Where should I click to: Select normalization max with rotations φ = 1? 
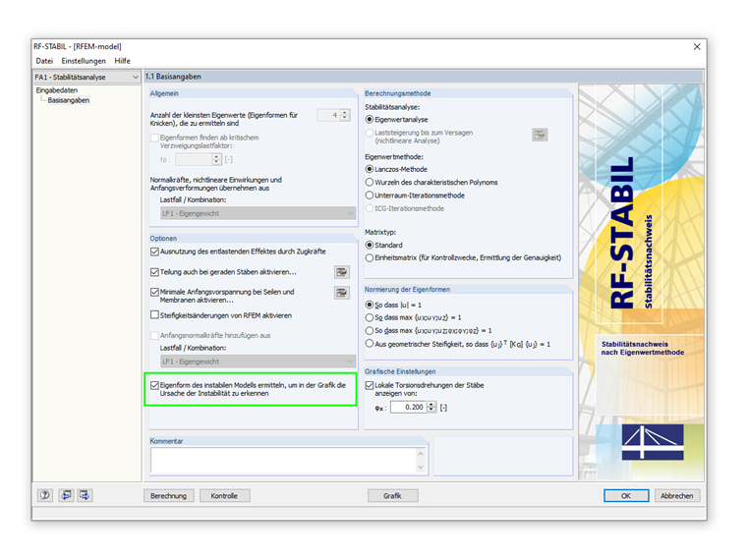(370, 330)
